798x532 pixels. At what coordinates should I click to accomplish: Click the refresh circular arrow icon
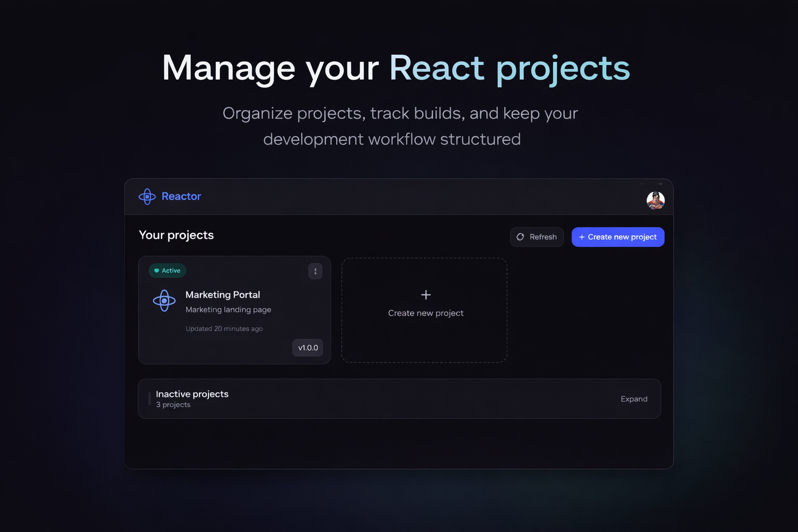(520, 237)
